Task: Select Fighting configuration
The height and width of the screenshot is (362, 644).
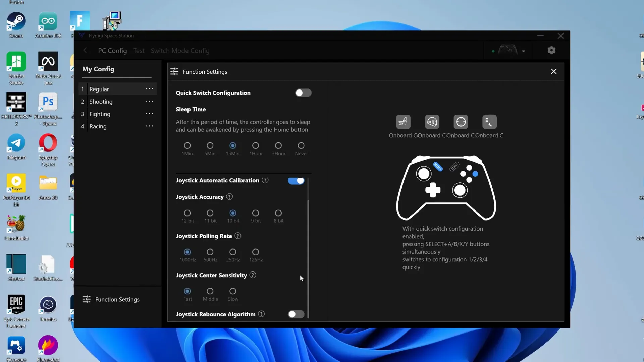Action: pos(118,114)
